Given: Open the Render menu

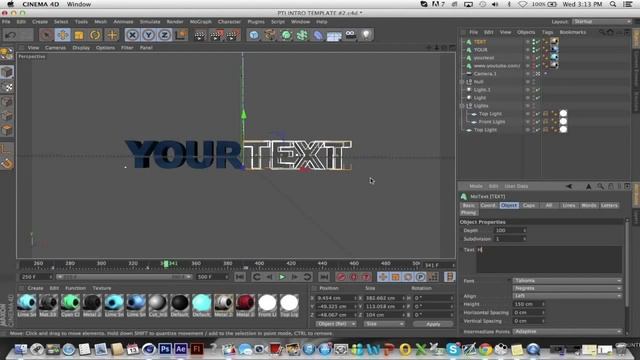Looking at the screenshot, I should click(175, 22).
